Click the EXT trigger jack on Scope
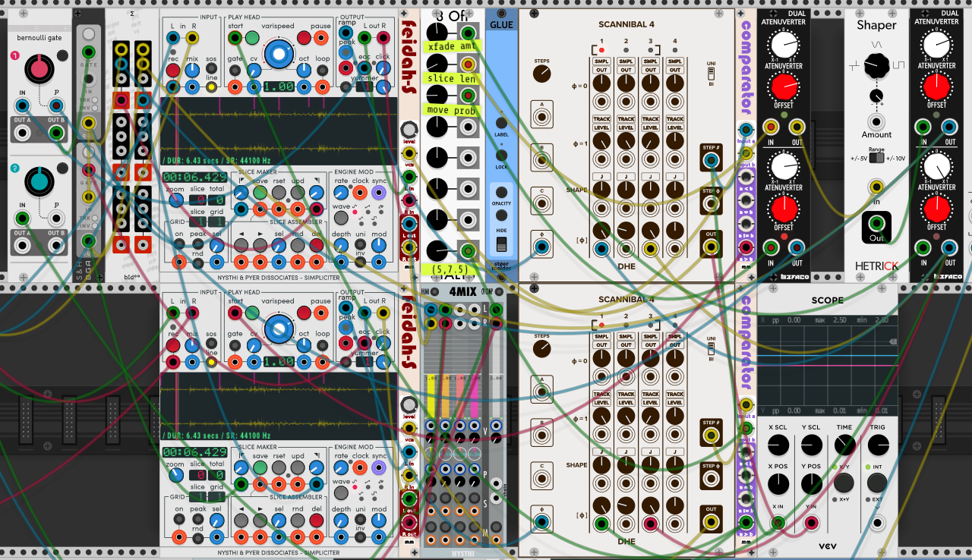This screenshot has width=972, height=560. [877, 521]
